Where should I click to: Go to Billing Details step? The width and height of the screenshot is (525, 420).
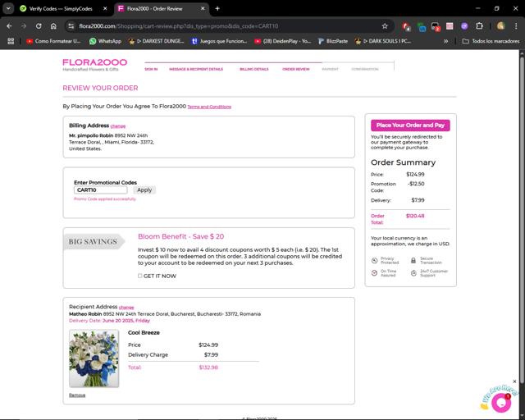254,69
